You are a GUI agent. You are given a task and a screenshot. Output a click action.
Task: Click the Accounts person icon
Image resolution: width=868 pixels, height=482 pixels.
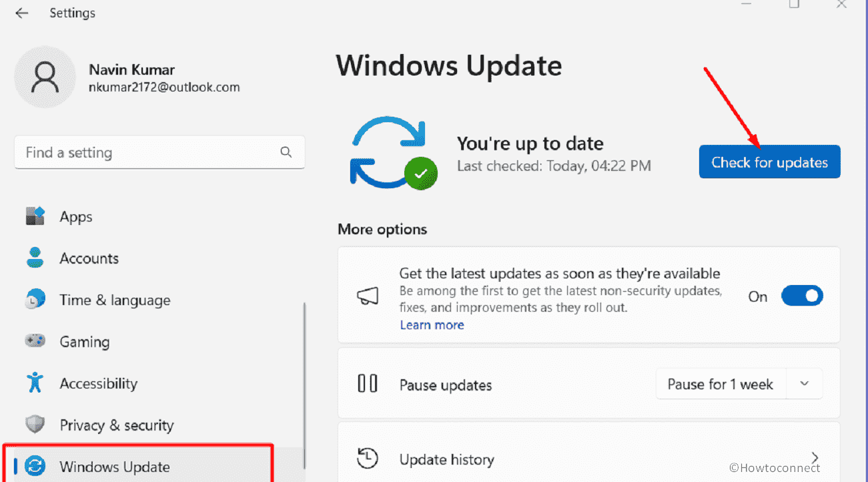tap(35, 258)
